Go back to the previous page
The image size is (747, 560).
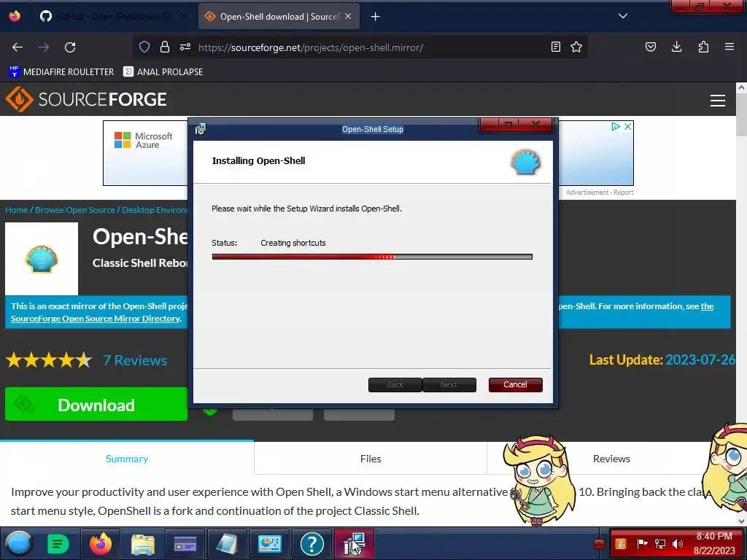18,47
